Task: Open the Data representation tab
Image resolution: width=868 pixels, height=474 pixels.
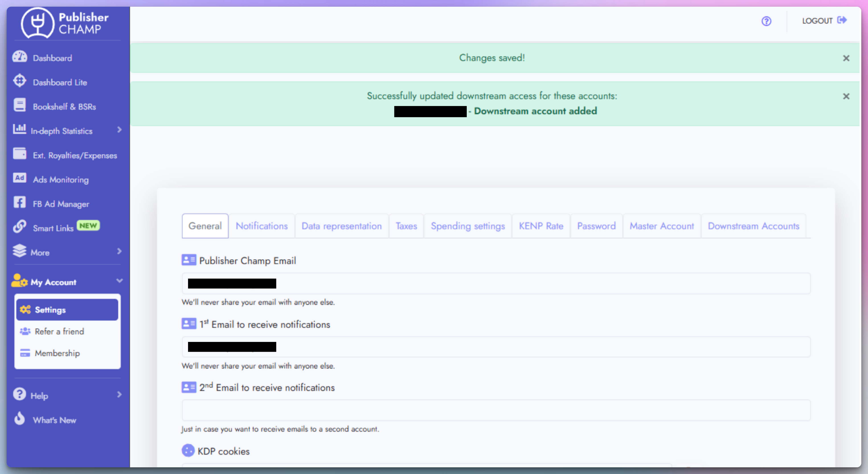Action: [x=342, y=226]
